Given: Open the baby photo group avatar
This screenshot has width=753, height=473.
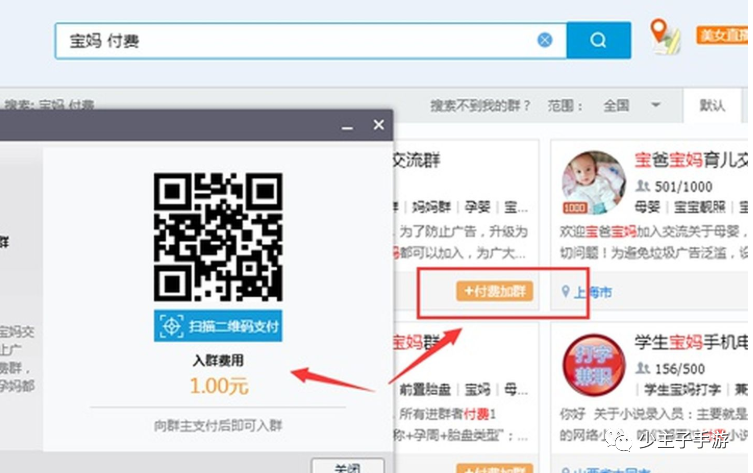Looking at the screenshot, I should click(x=594, y=182).
